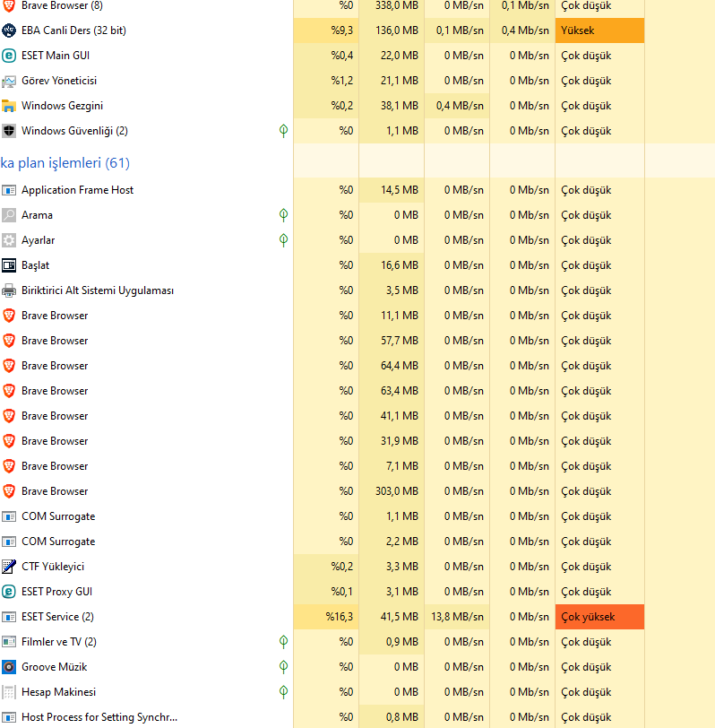Viewport: 715px width, 728px height.
Task: Click the '57,7 MB' memory value
Action: pyautogui.click(x=400, y=341)
